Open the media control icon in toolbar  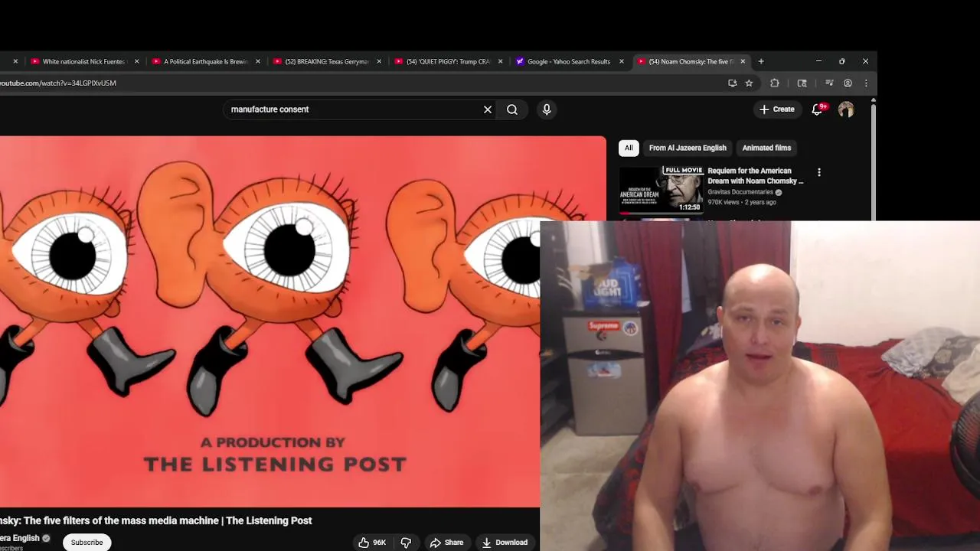(829, 83)
